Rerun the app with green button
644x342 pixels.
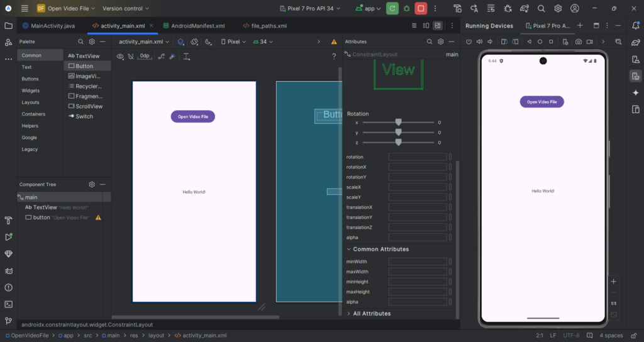pos(392,8)
